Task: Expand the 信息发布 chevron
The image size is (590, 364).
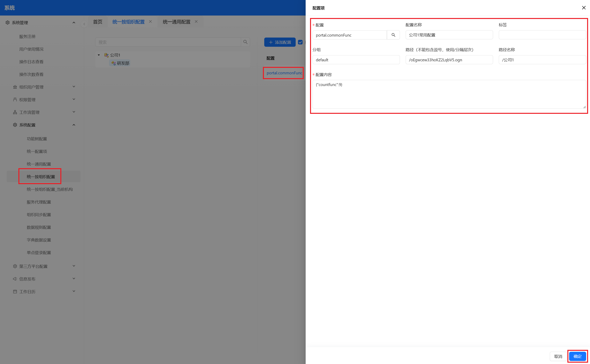Action: pos(74,279)
